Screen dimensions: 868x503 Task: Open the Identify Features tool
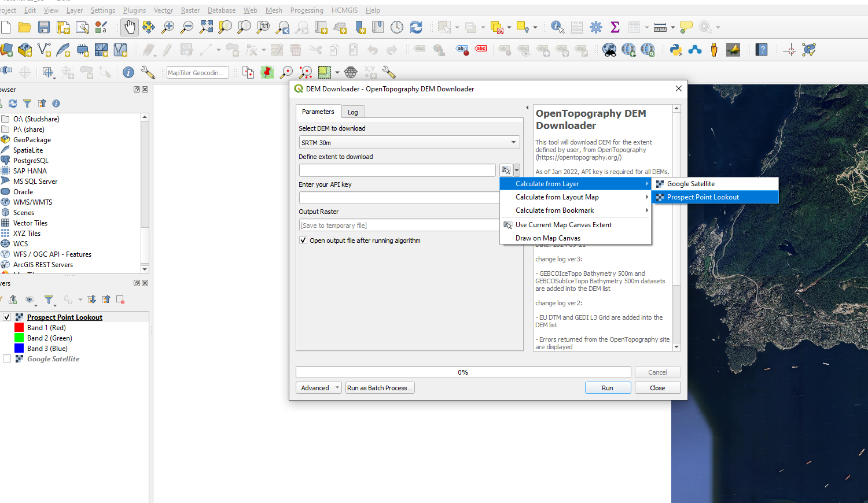tap(557, 27)
